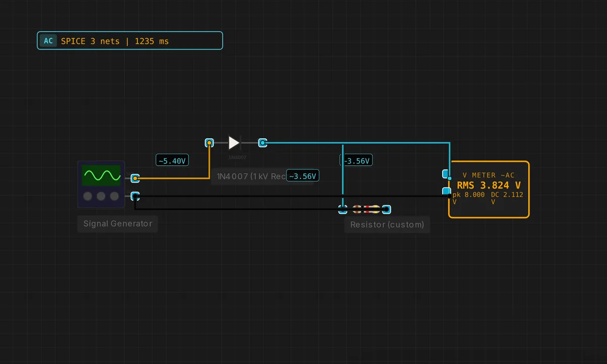Select the Signal Generator caption
This screenshot has height=364, width=607.
click(x=118, y=223)
